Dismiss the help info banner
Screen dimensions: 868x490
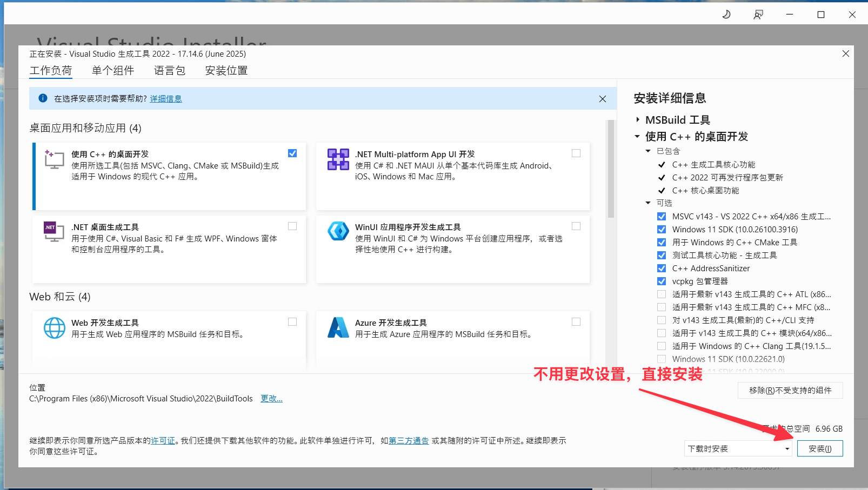[x=603, y=99]
